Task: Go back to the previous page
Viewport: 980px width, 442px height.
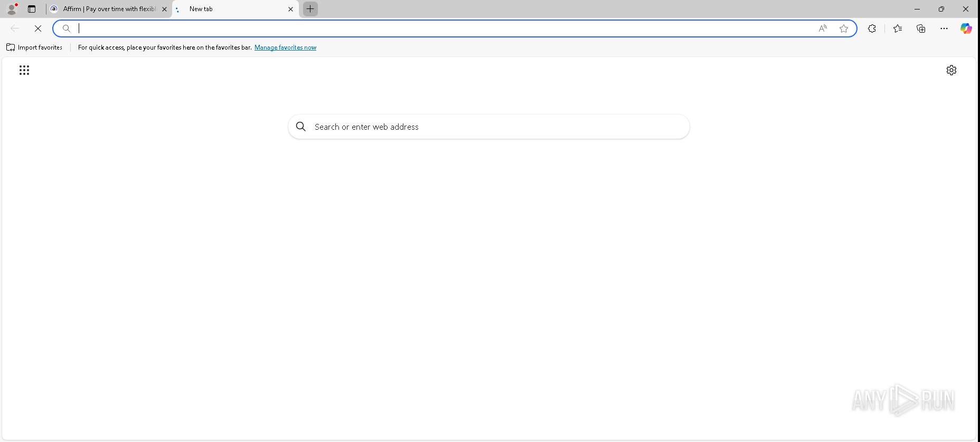Action: click(15, 28)
